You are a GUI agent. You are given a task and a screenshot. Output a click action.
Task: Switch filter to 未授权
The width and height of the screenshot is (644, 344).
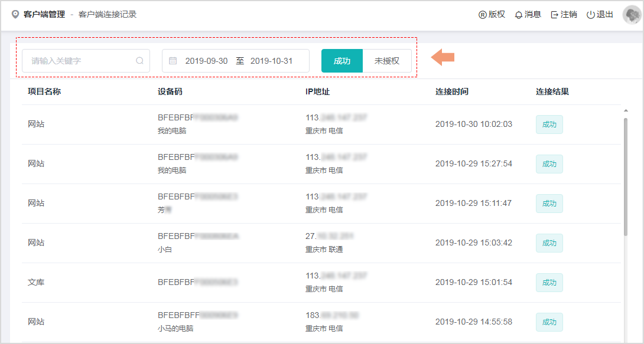coord(387,61)
